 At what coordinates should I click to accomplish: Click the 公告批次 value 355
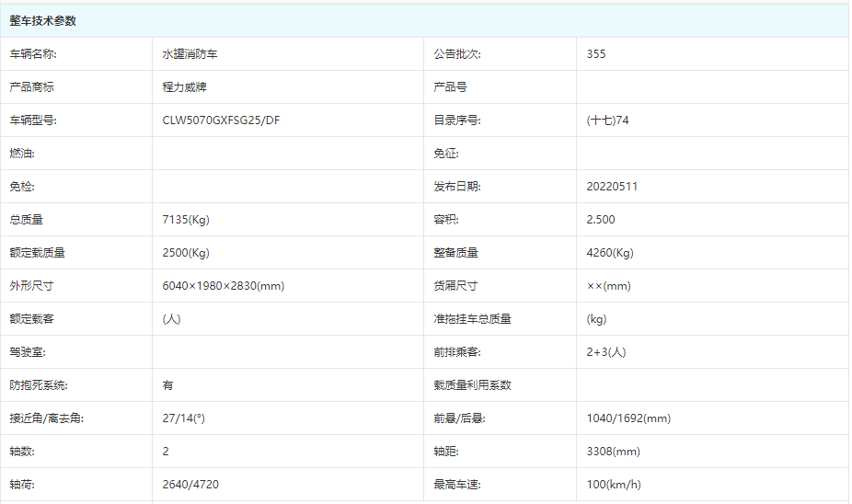[596, 54]
